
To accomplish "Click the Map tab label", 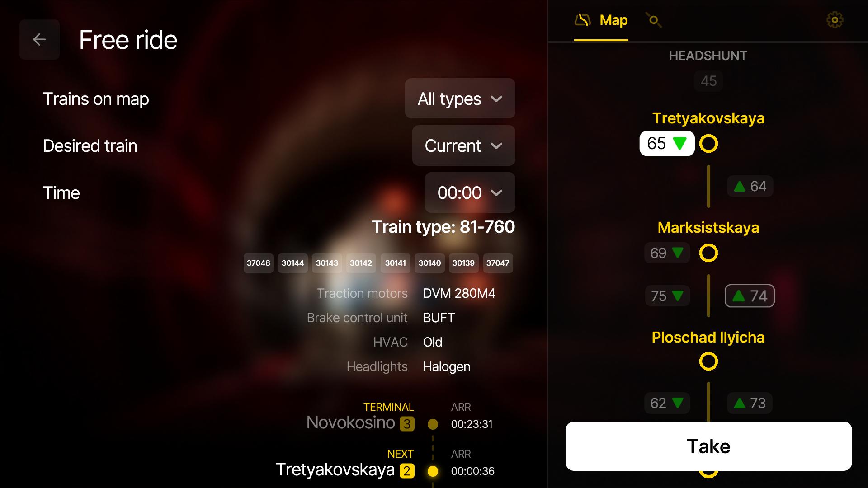I will 613,20.
